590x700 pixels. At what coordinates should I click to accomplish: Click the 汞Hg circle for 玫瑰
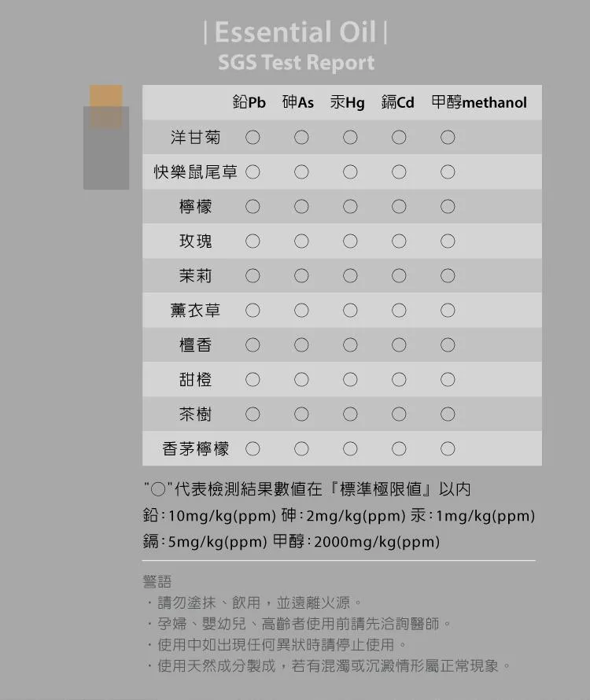(350, 241)
